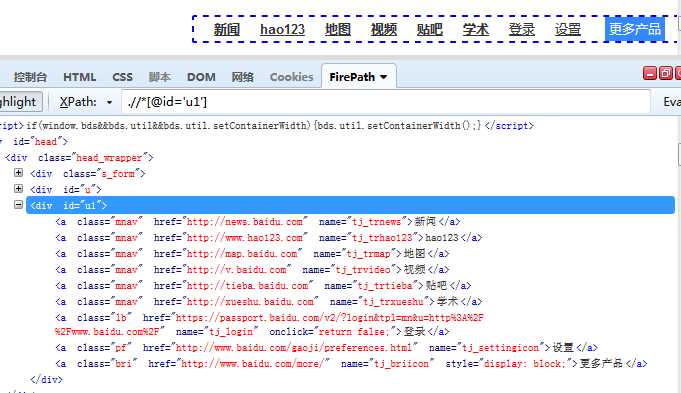Click the XPath expression input field

386,102
